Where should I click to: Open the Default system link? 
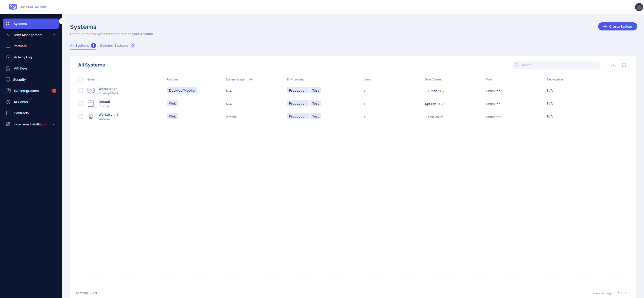[104, 102]
